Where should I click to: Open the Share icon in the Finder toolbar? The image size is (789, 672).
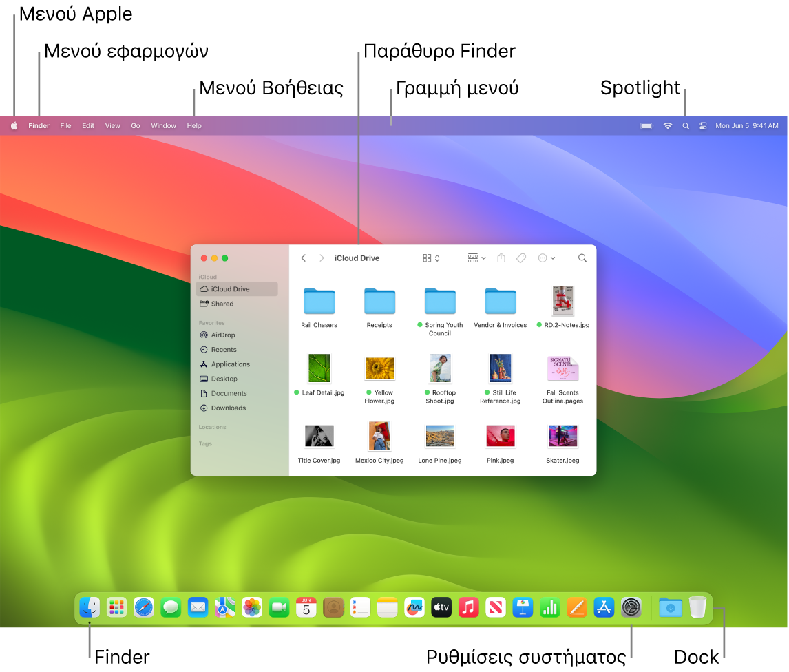click(501, 258)
